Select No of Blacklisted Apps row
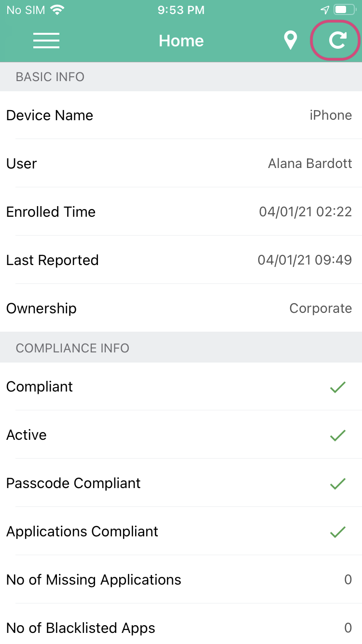This screenshot has width=362, height=644. coord(181,626)
